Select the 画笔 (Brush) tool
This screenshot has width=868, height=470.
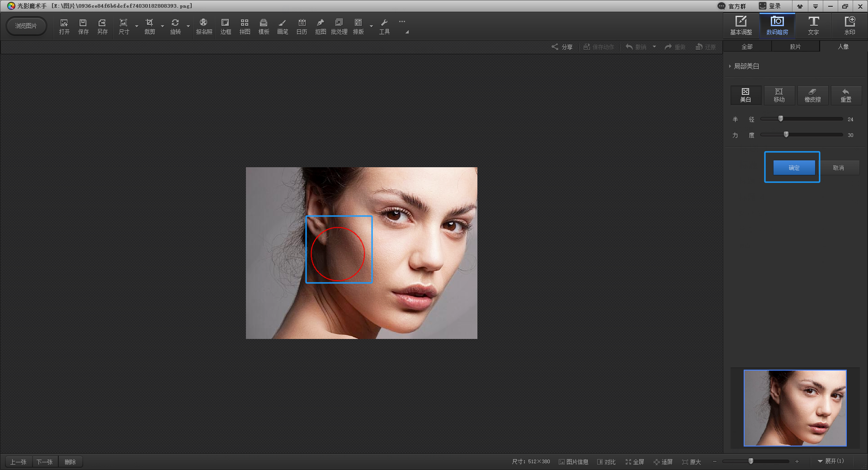283,26
